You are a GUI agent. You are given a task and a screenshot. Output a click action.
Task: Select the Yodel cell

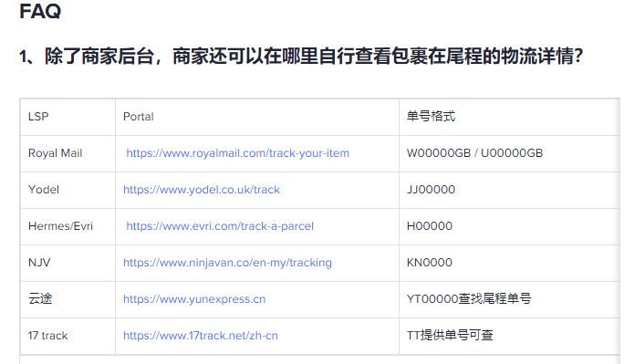(68, 190)
